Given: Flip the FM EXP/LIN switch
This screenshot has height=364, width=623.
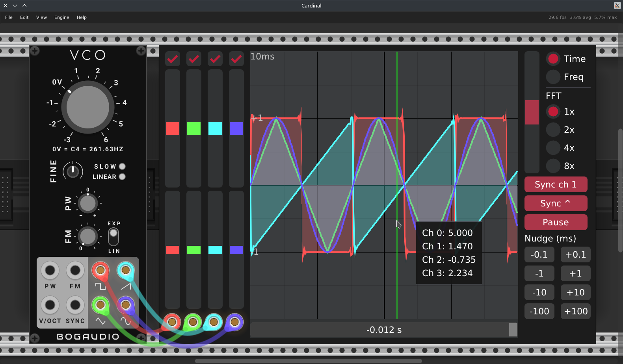Looking at the screenshot, I should [x=113, y=237].
